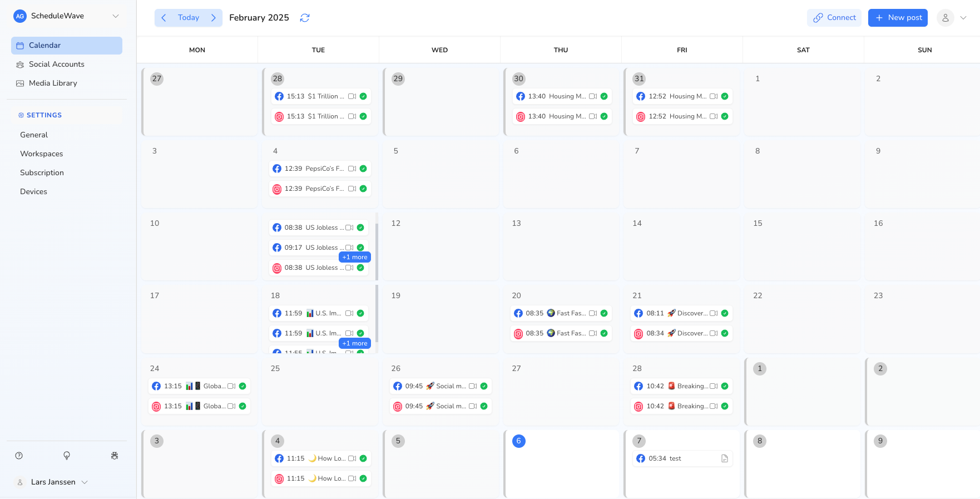Click the THU column header
This screenshot has height=499, width=980.
click(x=561, y=50)
